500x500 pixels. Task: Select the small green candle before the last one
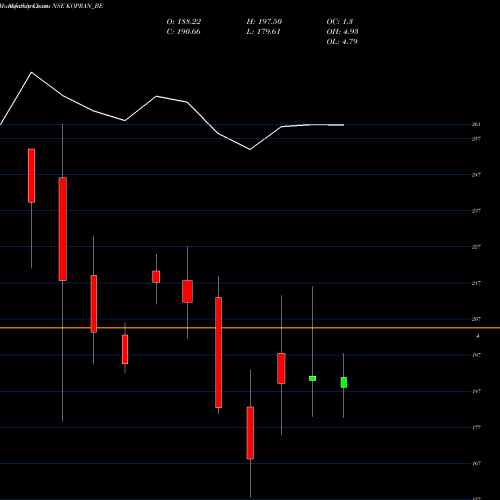coord(312,378)
